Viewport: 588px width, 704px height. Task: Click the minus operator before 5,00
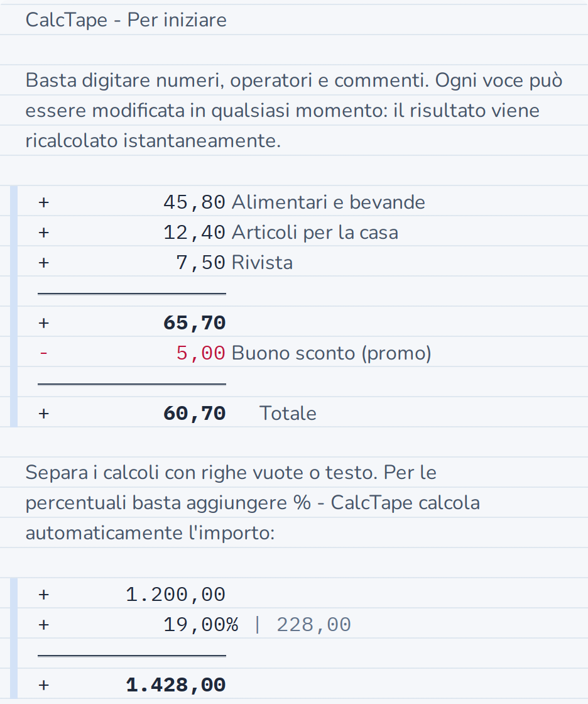tap(43, 353)
